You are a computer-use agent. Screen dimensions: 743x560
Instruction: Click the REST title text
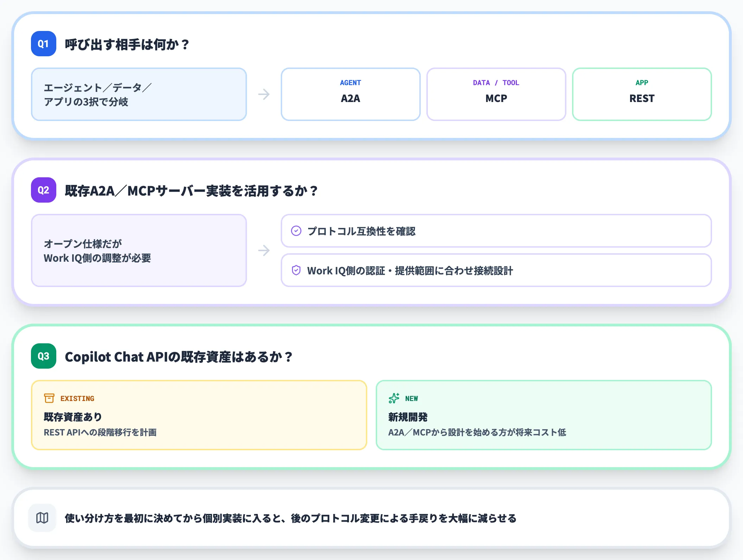click(x=642, y=98)
